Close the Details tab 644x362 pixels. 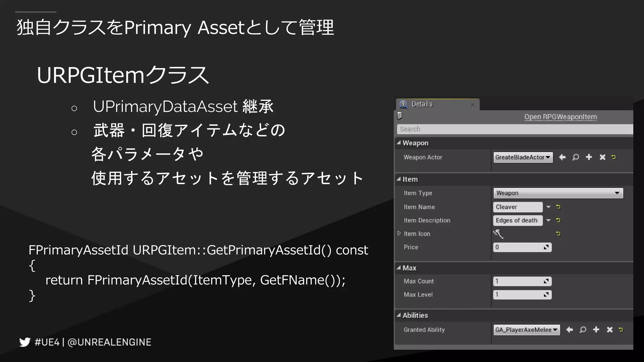(x=472, y=105)
